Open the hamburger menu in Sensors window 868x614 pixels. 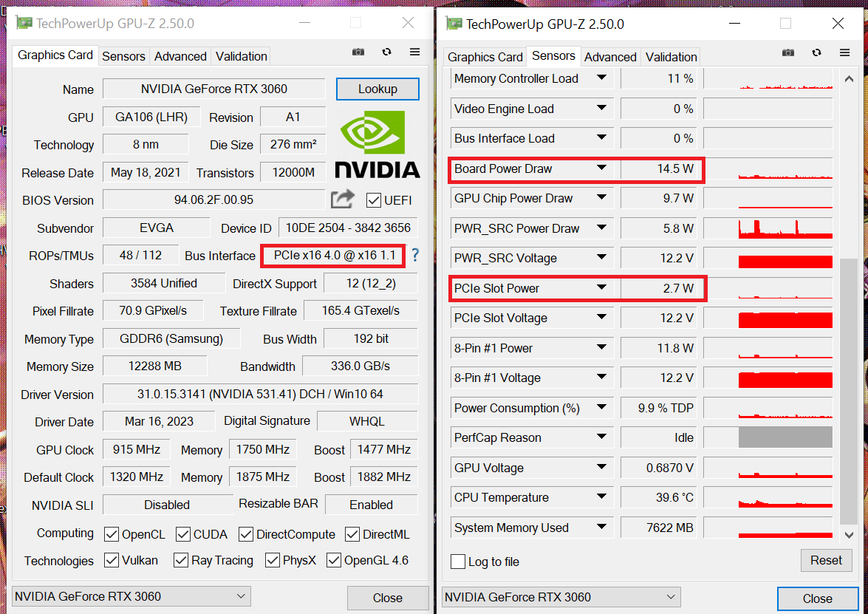point(845,52)
